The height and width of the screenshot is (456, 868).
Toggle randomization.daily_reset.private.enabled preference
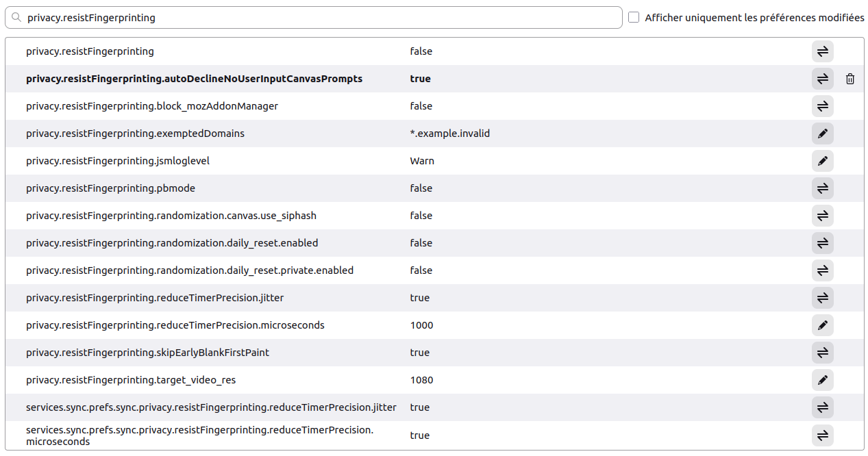click(x=822, y=270)
